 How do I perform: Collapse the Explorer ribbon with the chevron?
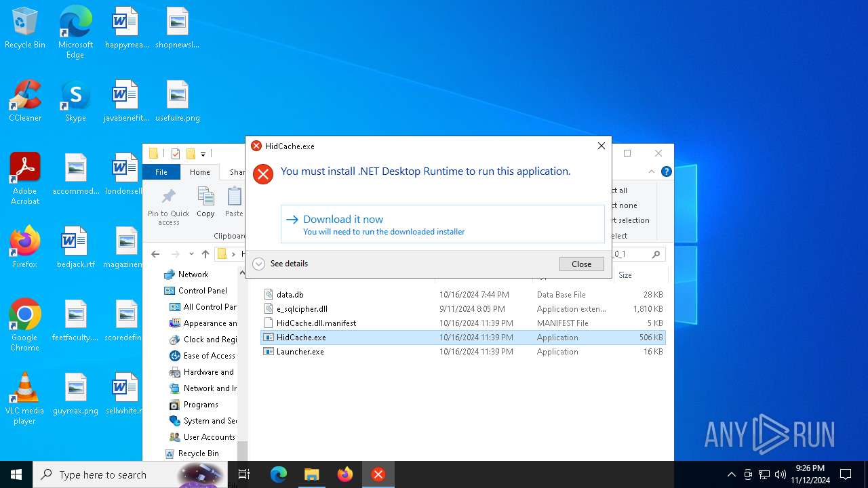[x=652, y=172]
